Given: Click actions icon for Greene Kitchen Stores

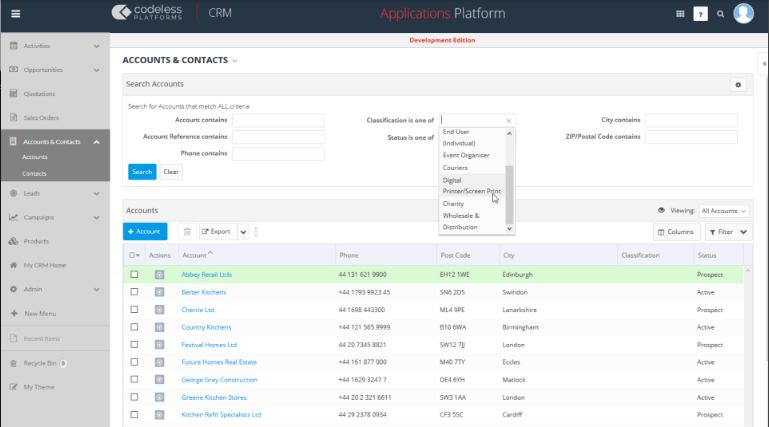Looking at the screenshot, I should [159, 397].
